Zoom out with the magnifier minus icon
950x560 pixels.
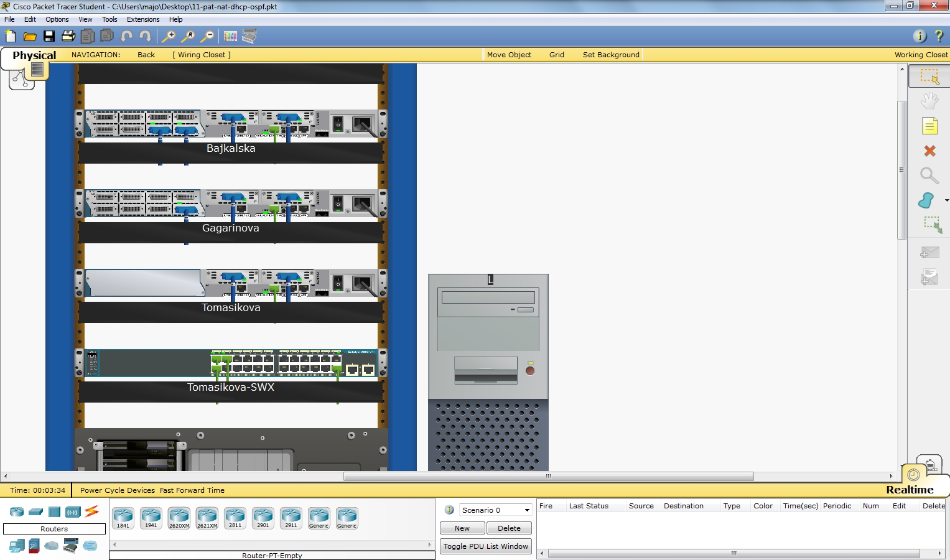point(207,36)
